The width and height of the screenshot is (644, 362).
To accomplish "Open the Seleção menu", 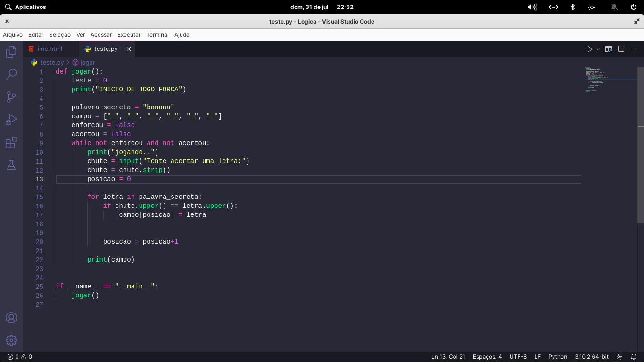I will (60, 35).
